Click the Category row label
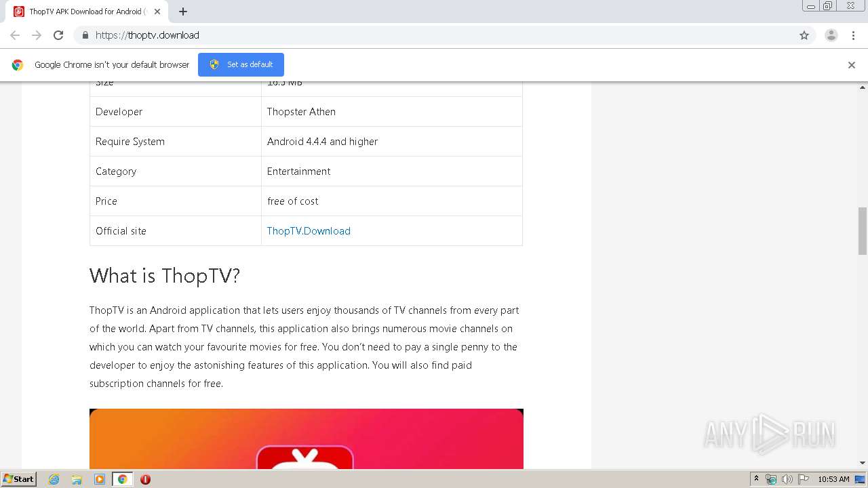The height and width of the screenshot is (488, 868). click(x=116, y=171)
